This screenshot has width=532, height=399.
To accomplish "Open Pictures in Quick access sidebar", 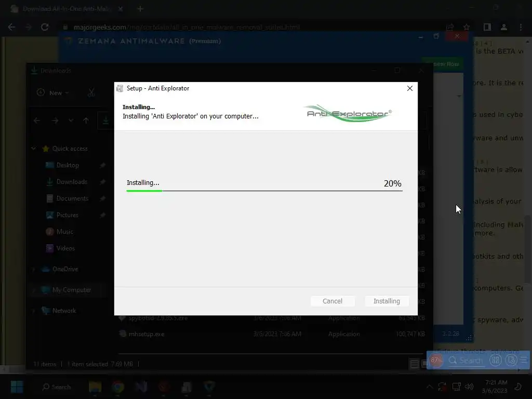I will pyautogui.click(x=67, y=215).
